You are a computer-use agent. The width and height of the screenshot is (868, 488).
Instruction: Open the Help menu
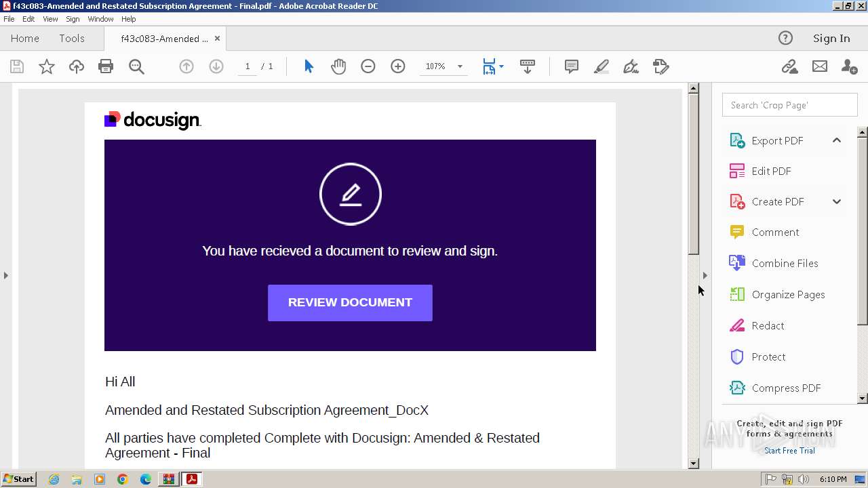[129, 19]
